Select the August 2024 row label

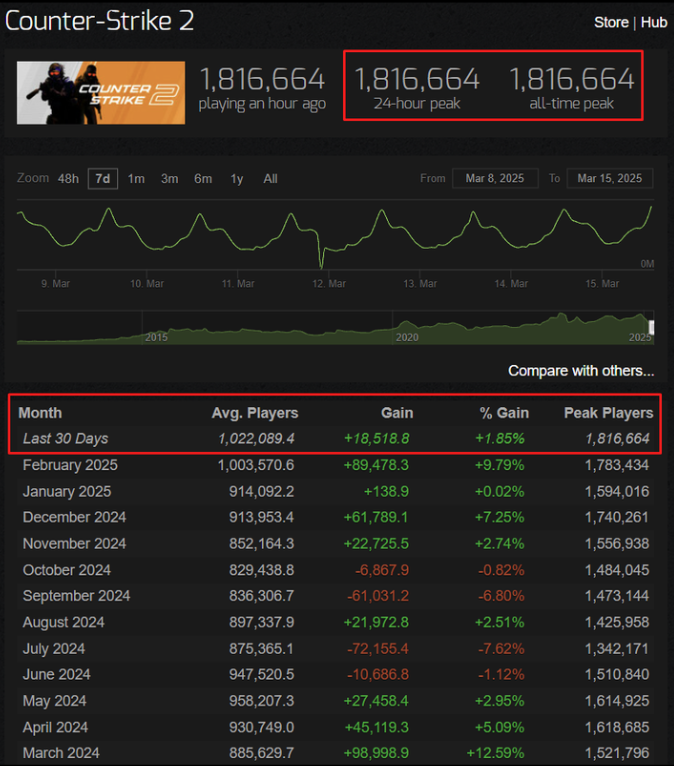[x=63, y=622]
